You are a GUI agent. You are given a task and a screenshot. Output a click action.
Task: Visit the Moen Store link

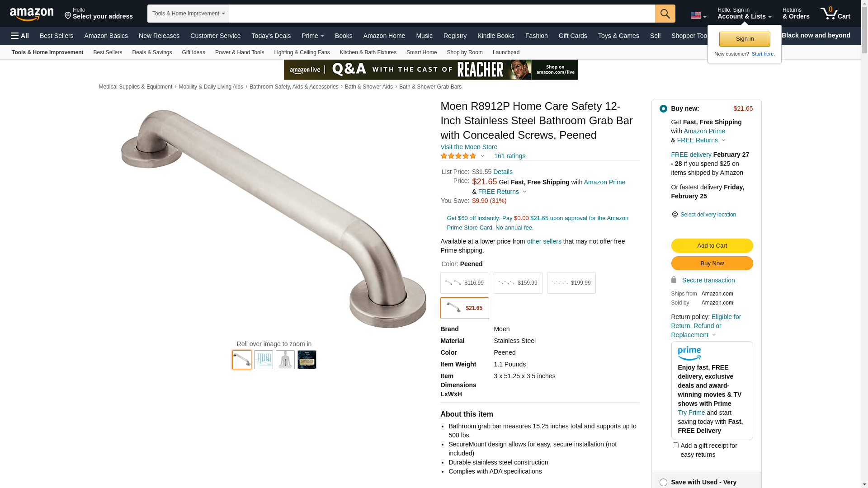pos(469,147)
